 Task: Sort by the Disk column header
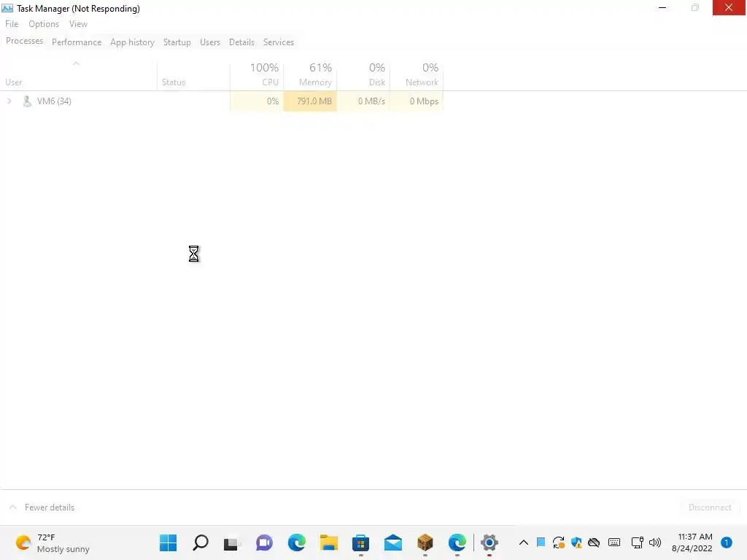tap(363, 76)
